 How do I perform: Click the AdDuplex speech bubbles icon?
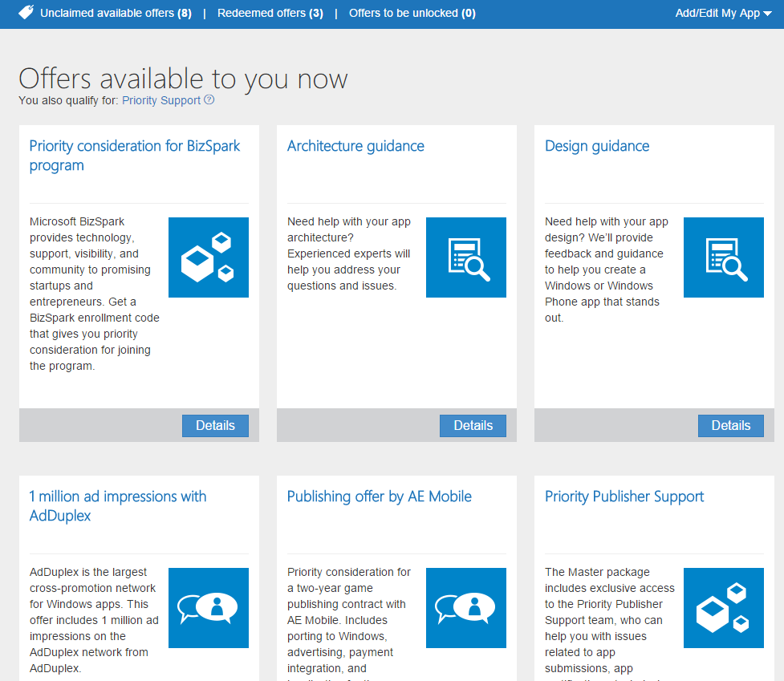tap(209, 607)
